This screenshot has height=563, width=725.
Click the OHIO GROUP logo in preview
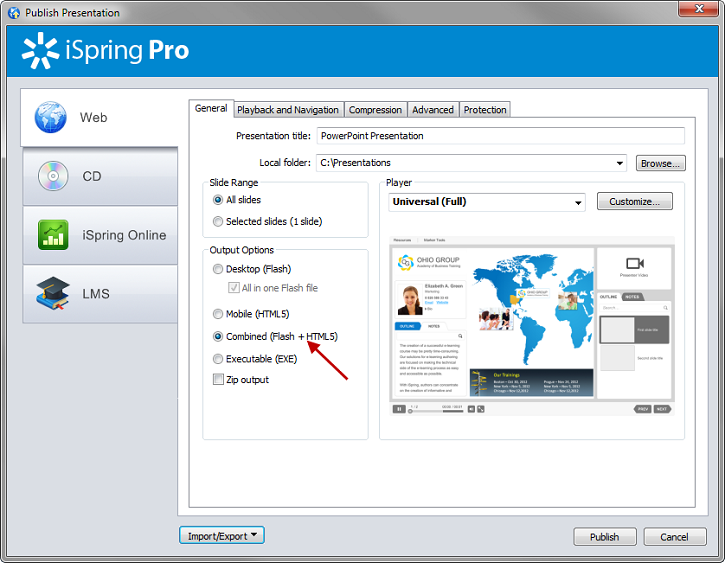[x=429, y=262]
